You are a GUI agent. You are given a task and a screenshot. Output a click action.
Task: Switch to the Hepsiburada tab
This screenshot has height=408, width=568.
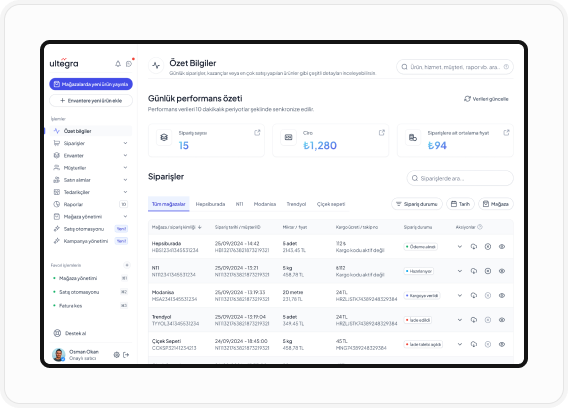(210, 204)
